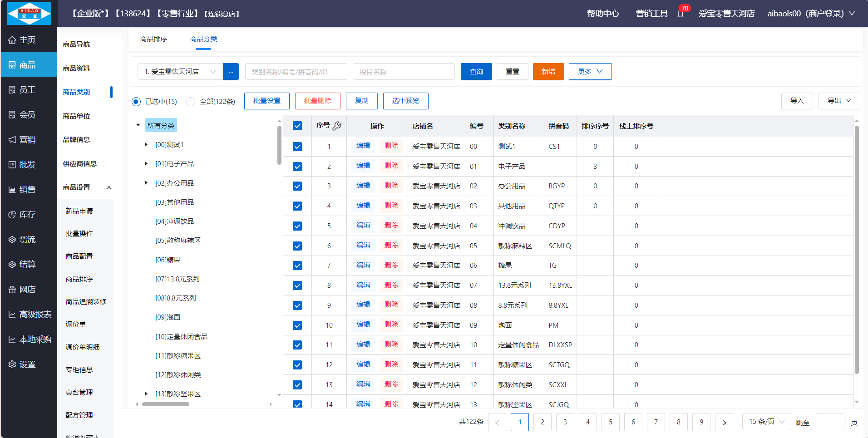This screenshot has width=868, height=438.
Task: Expand the [01]电子产品 tree node
Action: (x=146, y=164)
